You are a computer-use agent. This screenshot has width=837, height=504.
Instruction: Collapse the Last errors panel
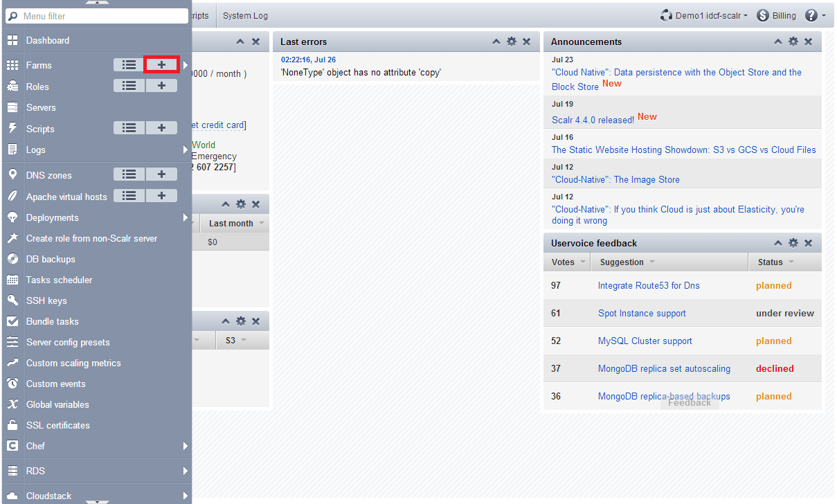(x=496, y=42)
